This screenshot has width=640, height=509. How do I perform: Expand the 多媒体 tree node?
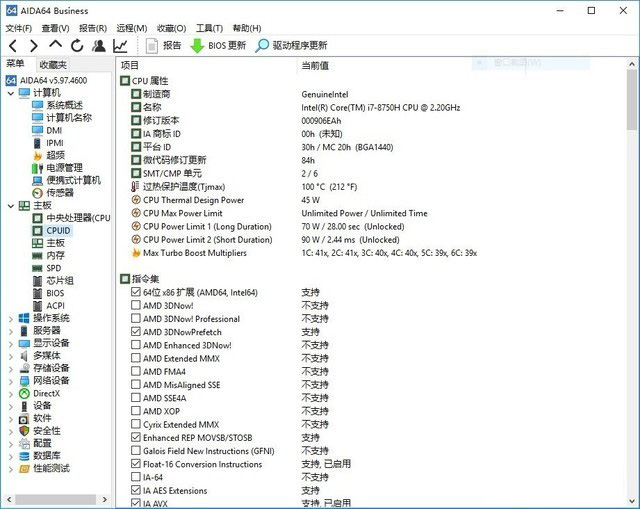click(11, 356)
